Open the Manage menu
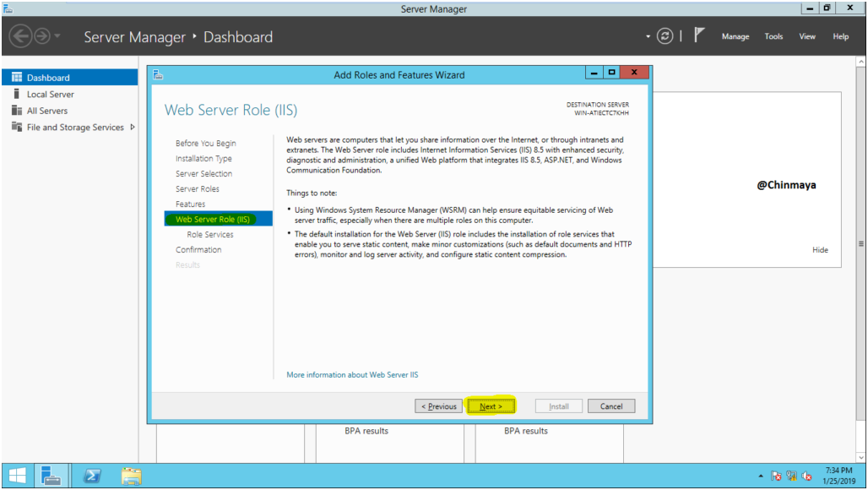 coord(735,36)
